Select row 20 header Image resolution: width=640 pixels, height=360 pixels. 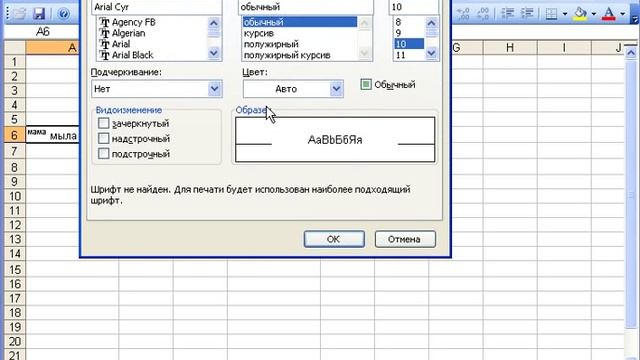(15, 341)
